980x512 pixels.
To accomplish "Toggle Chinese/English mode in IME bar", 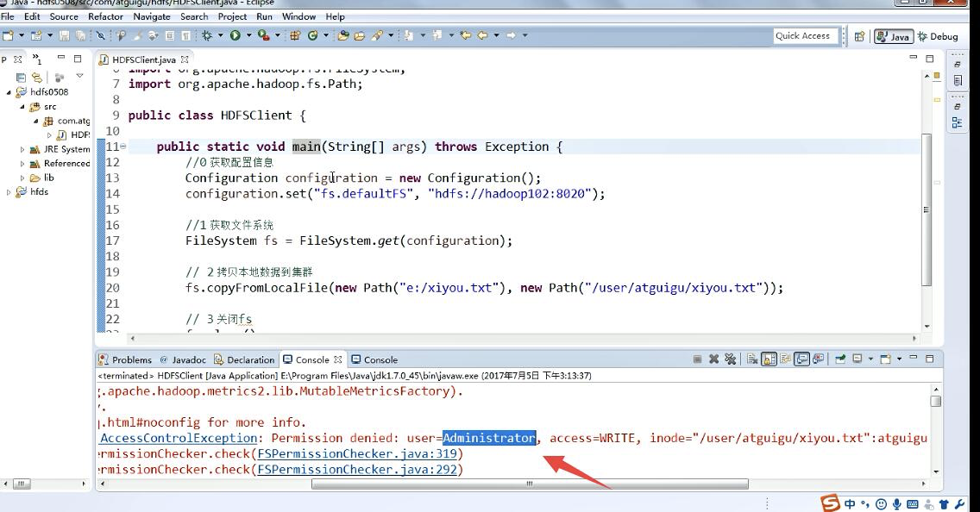I will pyautogui.click(x=850, y=504).
